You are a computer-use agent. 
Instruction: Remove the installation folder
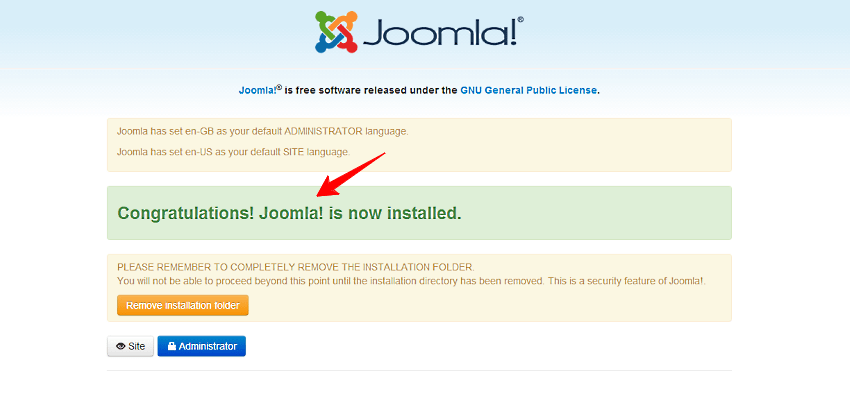183,305
